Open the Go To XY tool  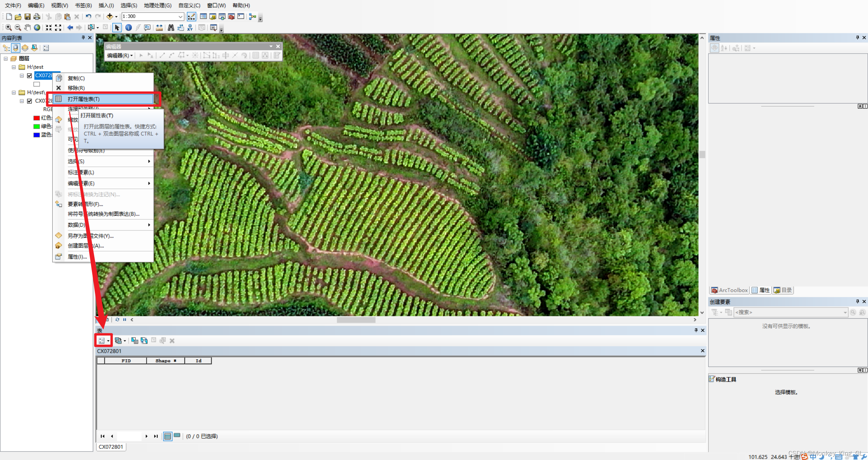coord(190,27)
